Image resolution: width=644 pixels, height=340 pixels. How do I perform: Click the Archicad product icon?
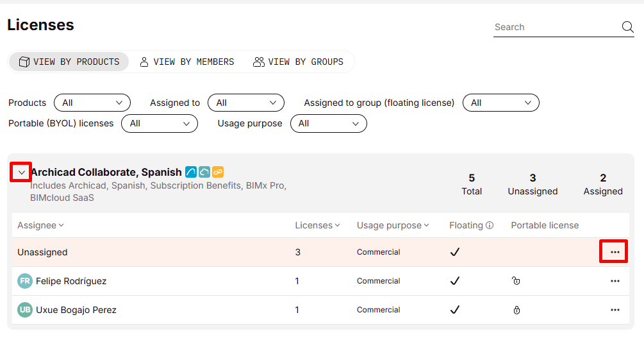click(191, 172)
